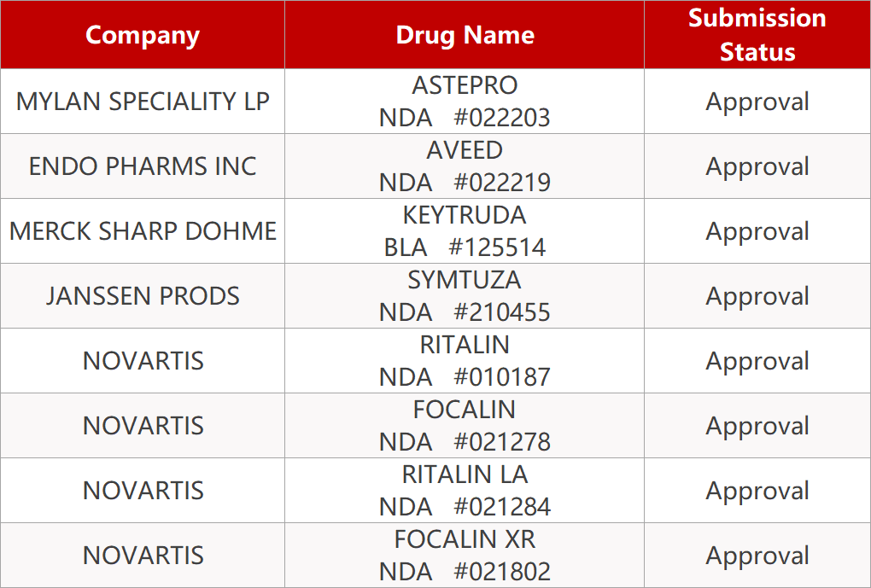871x588 pixels.
Task: Click the MERCK SHARP DOHME company cell
Action: 143,231
